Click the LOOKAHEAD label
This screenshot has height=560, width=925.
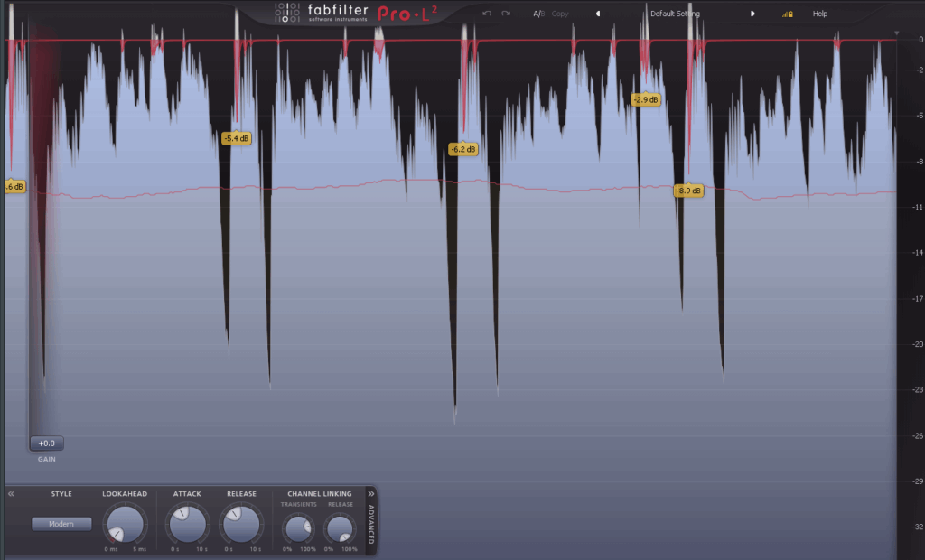[125, 494]
